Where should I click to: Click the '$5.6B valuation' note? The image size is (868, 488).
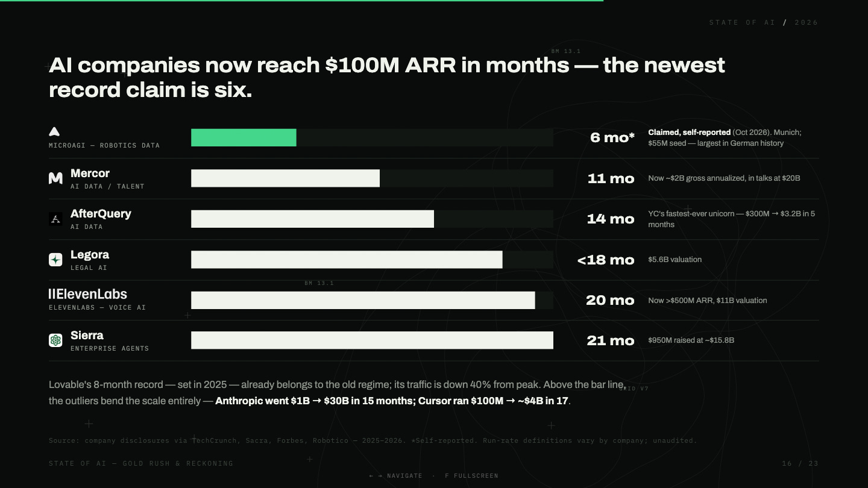675,260
